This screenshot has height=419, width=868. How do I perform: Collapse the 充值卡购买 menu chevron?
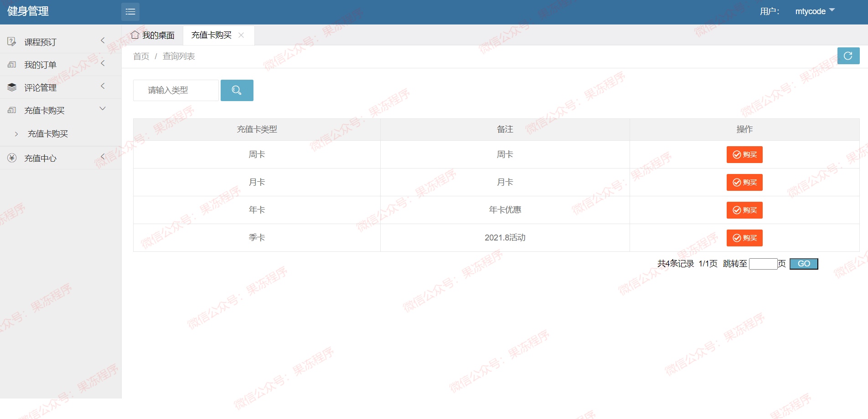103,108
